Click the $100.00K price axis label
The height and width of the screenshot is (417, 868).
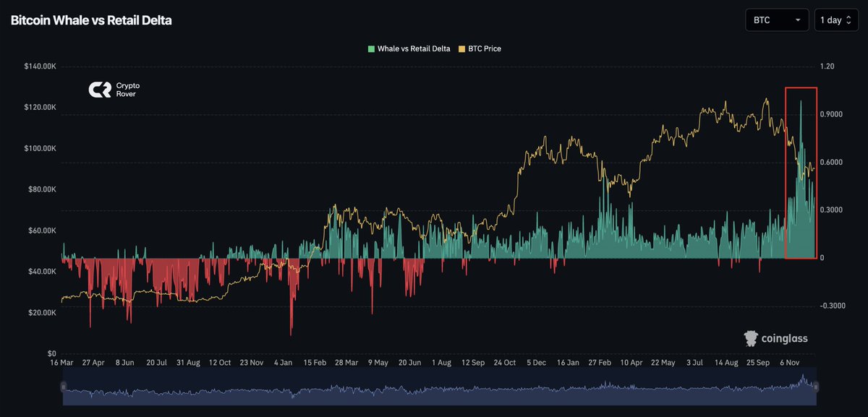[41, 149]
